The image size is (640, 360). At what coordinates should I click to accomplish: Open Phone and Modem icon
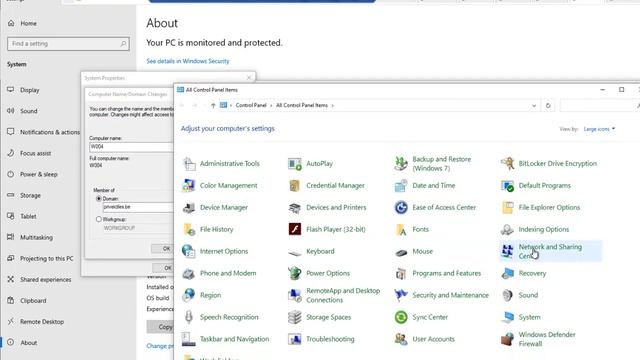[x=189, y=273]
